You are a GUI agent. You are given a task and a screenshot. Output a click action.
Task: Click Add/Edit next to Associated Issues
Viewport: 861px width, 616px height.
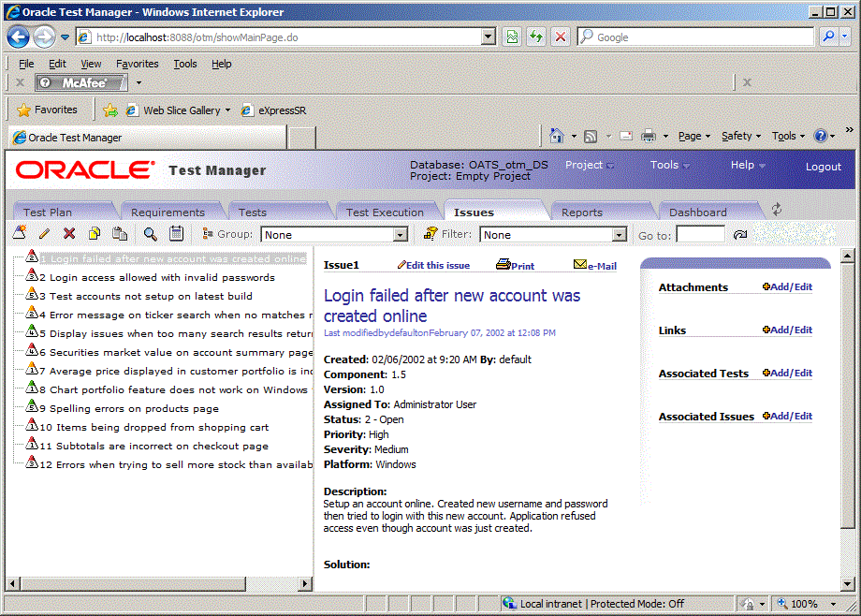coord(787,416)
